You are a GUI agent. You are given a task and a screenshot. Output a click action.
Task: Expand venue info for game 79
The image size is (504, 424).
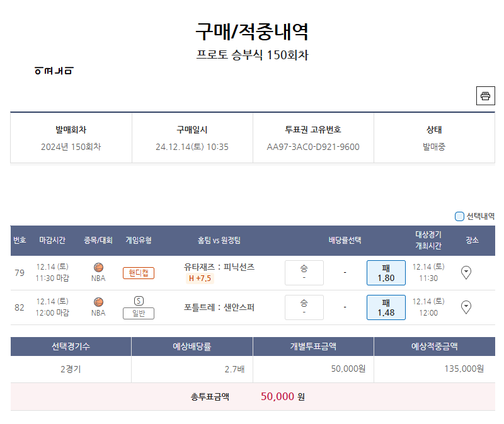466,272
